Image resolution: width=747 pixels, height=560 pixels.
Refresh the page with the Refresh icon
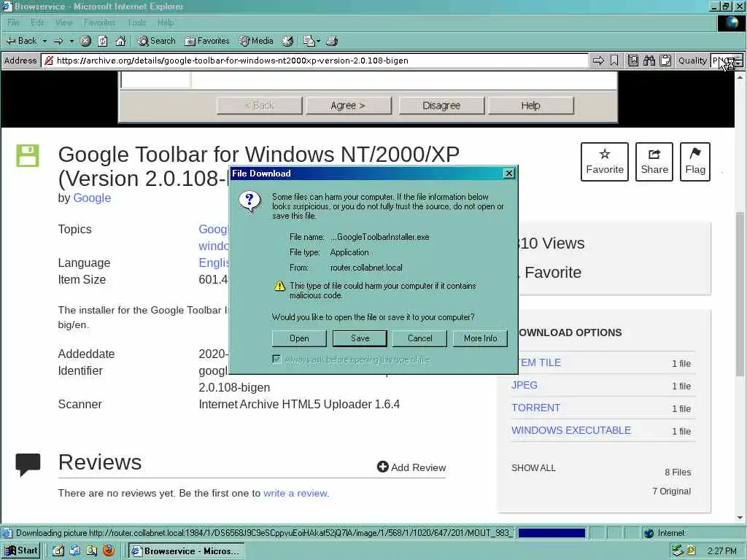tap(102, 41)
